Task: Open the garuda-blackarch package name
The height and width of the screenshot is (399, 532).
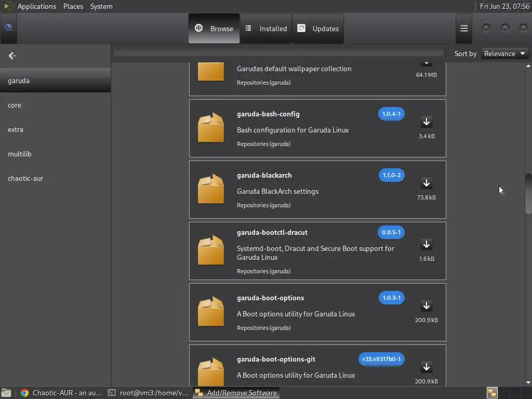Action: (x=264, y=176)
